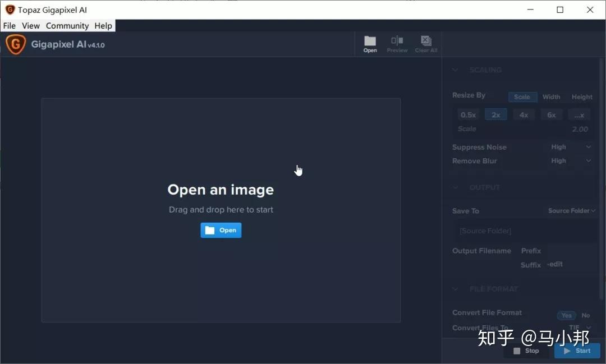Image resolution: width=606 pixels, height=364 pixels.
Task: Click the Preview split-view icon
Action: pos(397,44)
